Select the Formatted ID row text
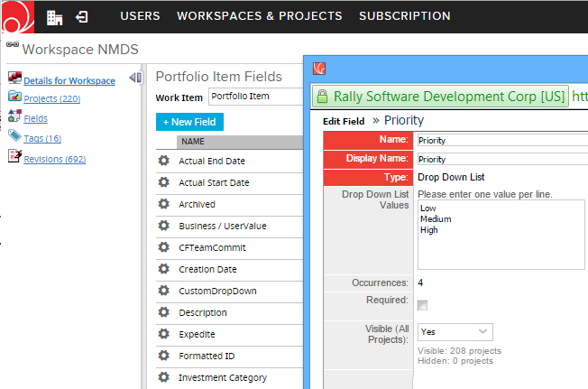 [207, 356]
